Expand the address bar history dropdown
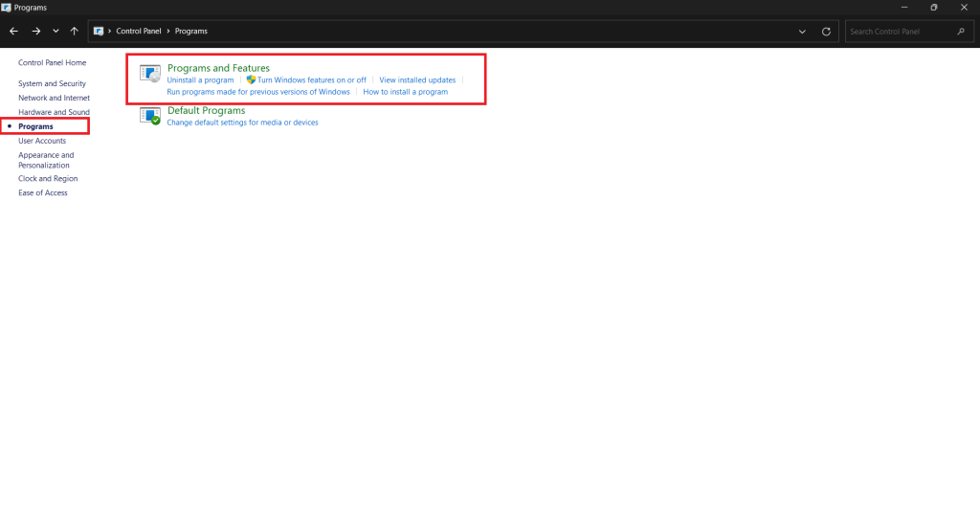Viewport: 980px width, 516px height. click(x=803, y=32)
